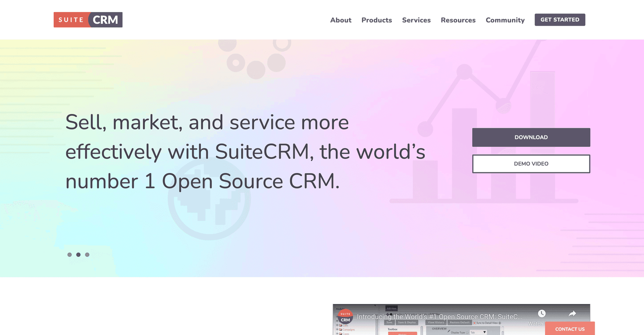Open the DEMO VIDEO

click(531, 164)
